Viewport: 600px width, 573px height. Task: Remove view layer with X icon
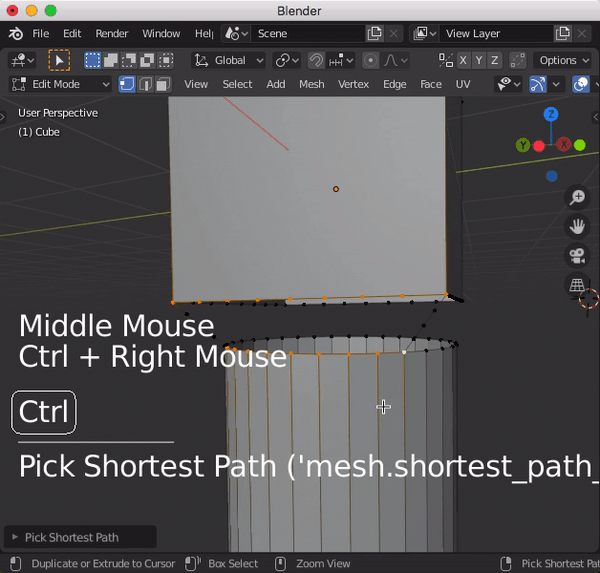(x=582, y=34)
